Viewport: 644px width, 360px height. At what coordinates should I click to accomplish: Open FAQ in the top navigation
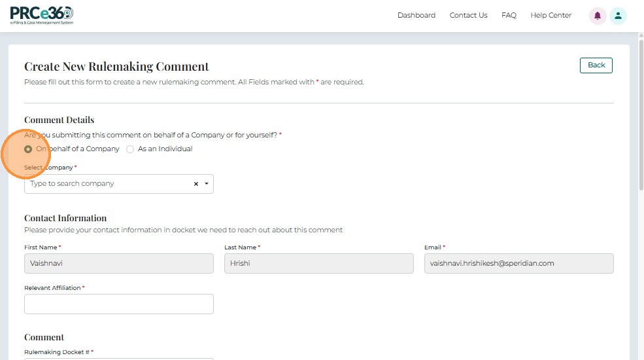tap(509, 15)
